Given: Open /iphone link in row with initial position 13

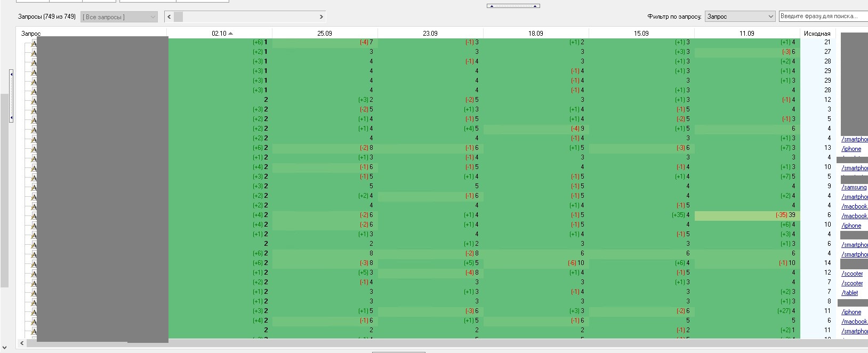Looking at the screenshot, I should [x=851, y=149].
